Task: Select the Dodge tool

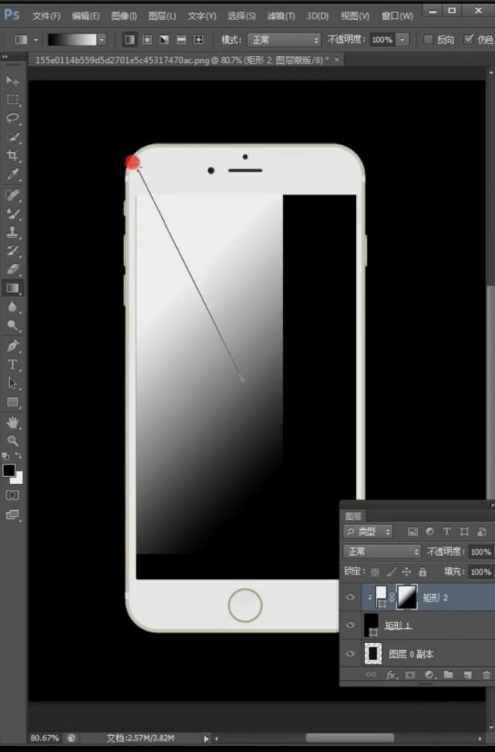Action: pos(12,326)
